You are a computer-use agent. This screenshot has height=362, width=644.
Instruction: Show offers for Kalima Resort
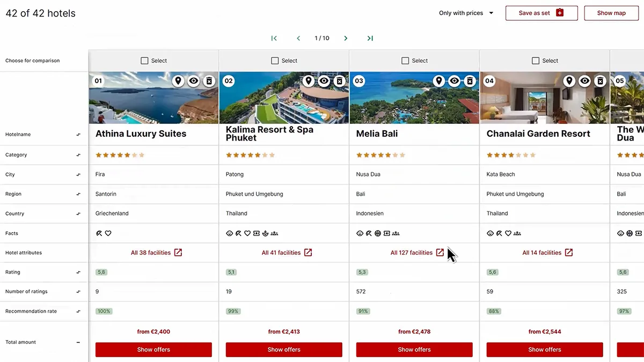(284, 350)
